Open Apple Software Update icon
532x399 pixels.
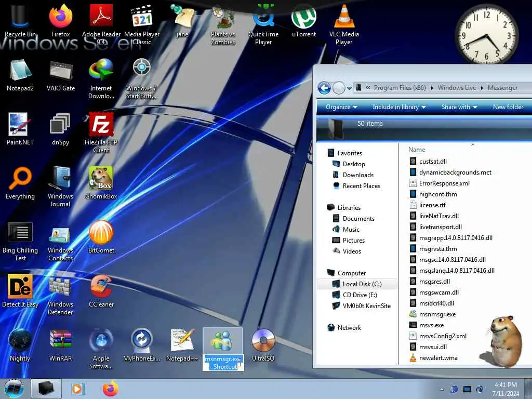(101, 349)
